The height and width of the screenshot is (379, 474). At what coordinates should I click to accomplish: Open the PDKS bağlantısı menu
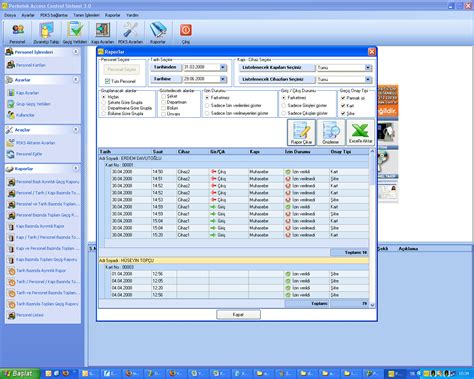[54, 15]
